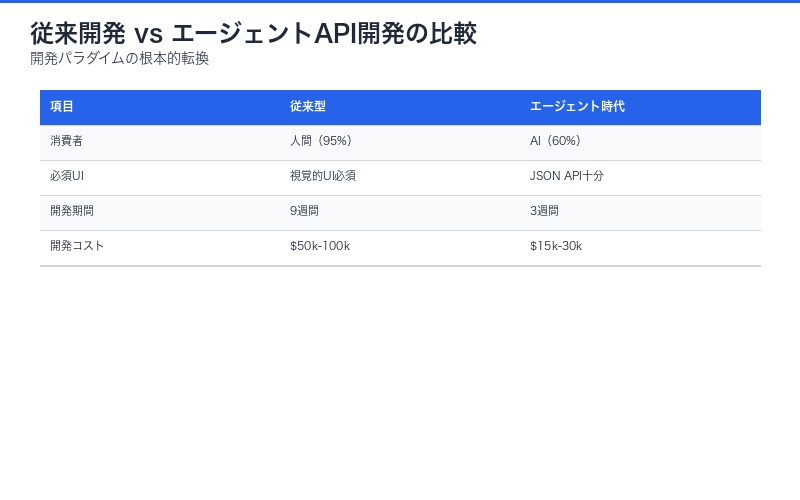Select the 消費者 row label cell

[x=67, y=142]
